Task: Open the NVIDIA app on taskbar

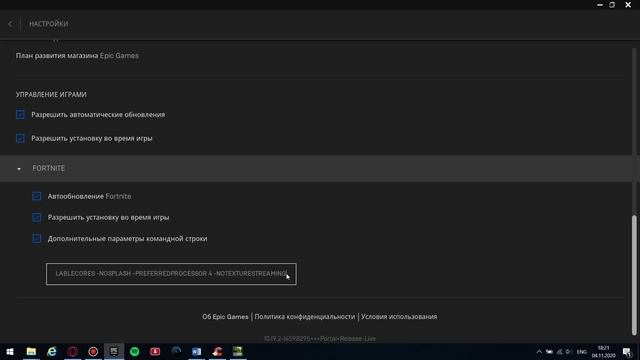Action: coord(238,351)
